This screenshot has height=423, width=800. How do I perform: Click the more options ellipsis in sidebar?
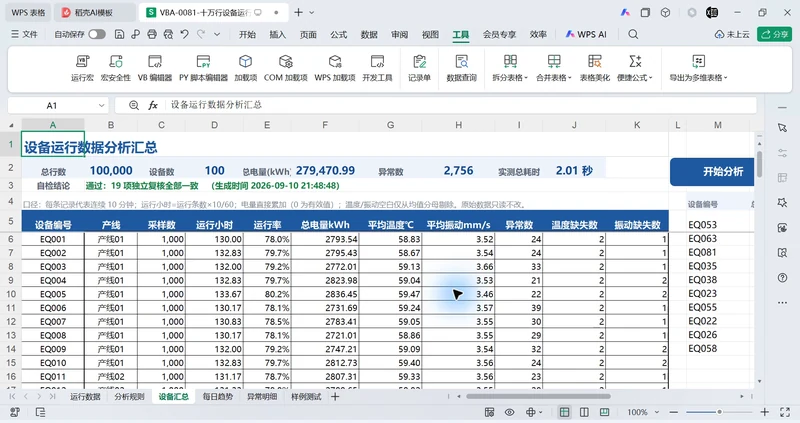click(x=782, y=303)
